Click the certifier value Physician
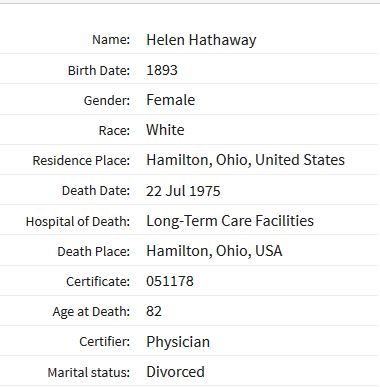The height and width of the screenshot is (387, 380). click(178, 342)
